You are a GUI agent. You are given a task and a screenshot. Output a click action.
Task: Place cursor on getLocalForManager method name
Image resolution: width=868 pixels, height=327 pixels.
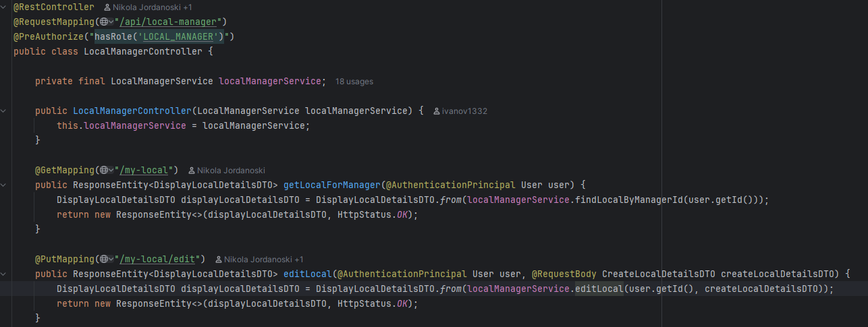click(331, 185)
